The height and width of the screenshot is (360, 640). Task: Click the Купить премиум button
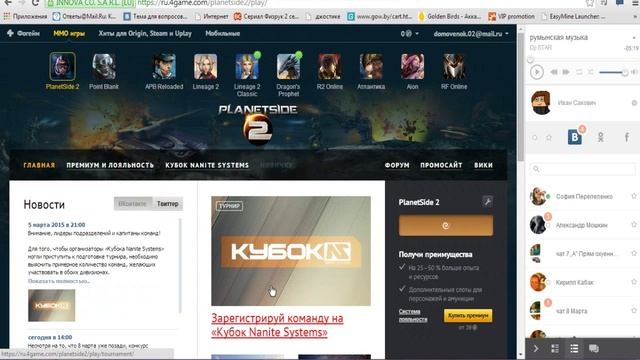(468, 316)
